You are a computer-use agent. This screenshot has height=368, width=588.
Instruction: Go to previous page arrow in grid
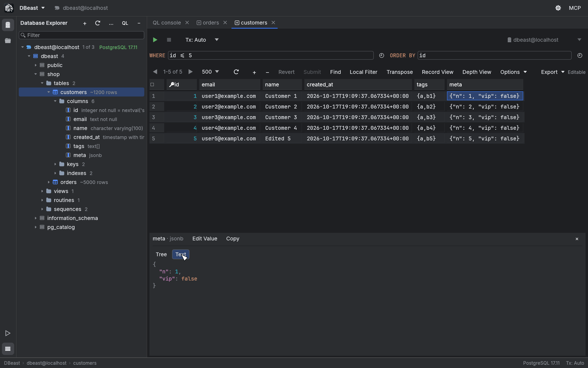point(155,72)
